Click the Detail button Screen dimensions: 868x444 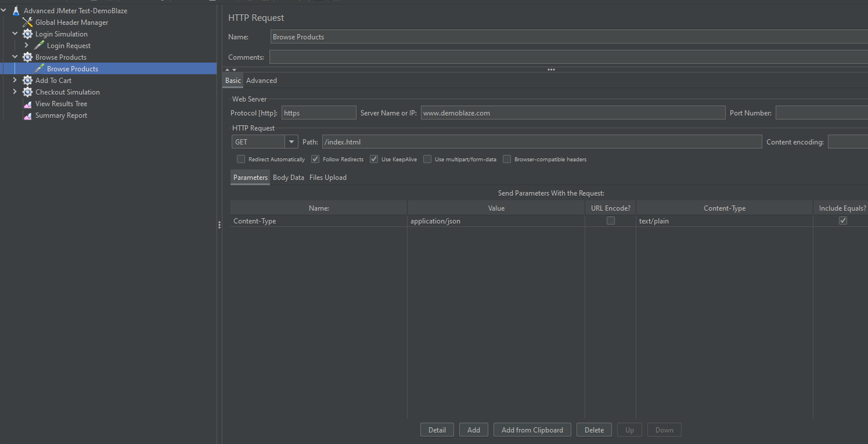(x=437, y=430)
